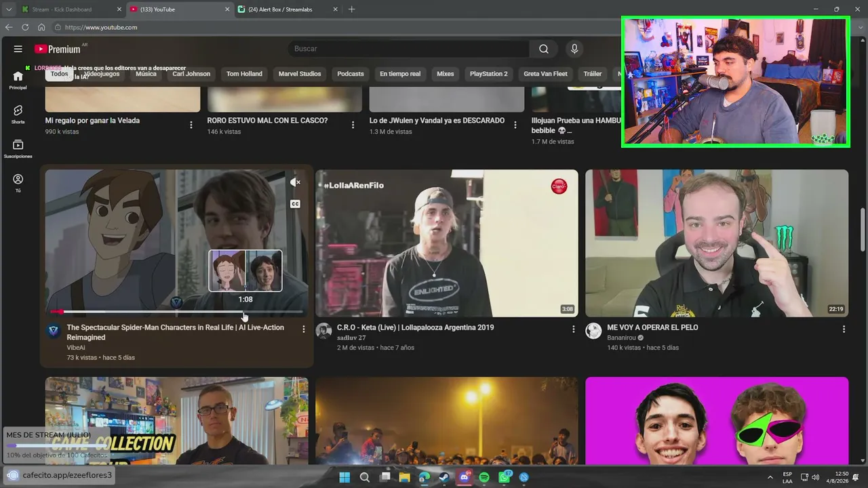Open the RORO ESTUVO MAL CON EL CASCO title
Image resolution: width=868 pixels, height=488 pixels.
pos(267,121)
